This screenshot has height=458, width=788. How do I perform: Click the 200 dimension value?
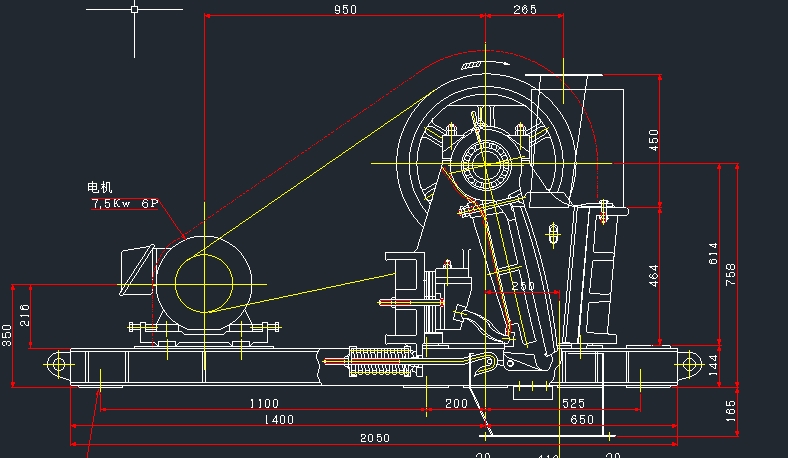(x=456, y=403)
